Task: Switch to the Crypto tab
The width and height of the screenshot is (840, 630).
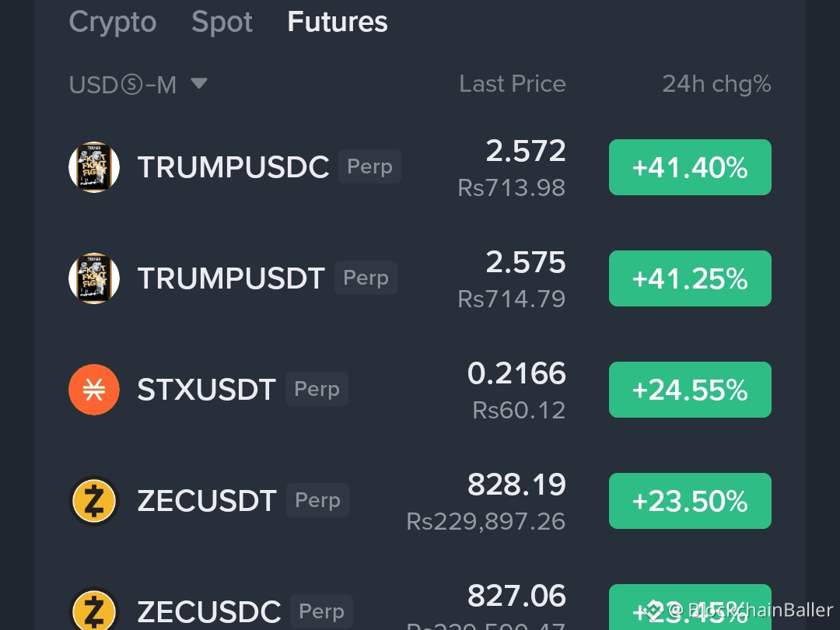Action: click(x=113, y=22)
